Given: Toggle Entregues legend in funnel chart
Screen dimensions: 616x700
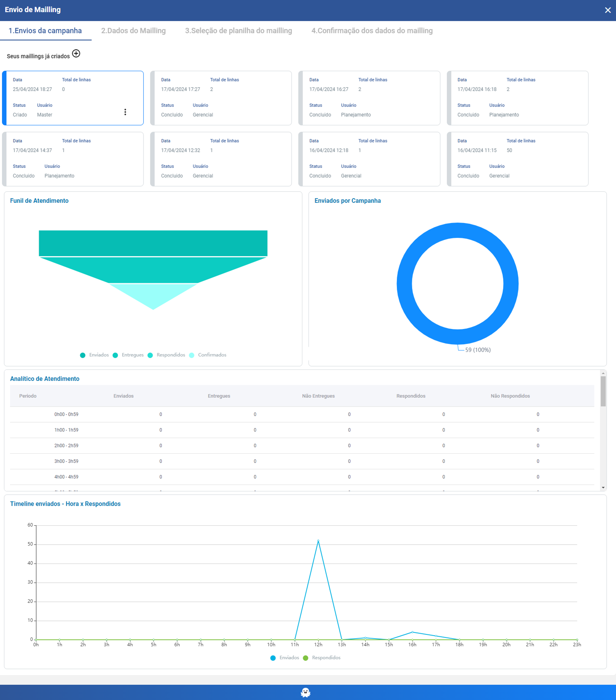Looking at the screenshot, I should pyautogui.click(x=128, y=355).
